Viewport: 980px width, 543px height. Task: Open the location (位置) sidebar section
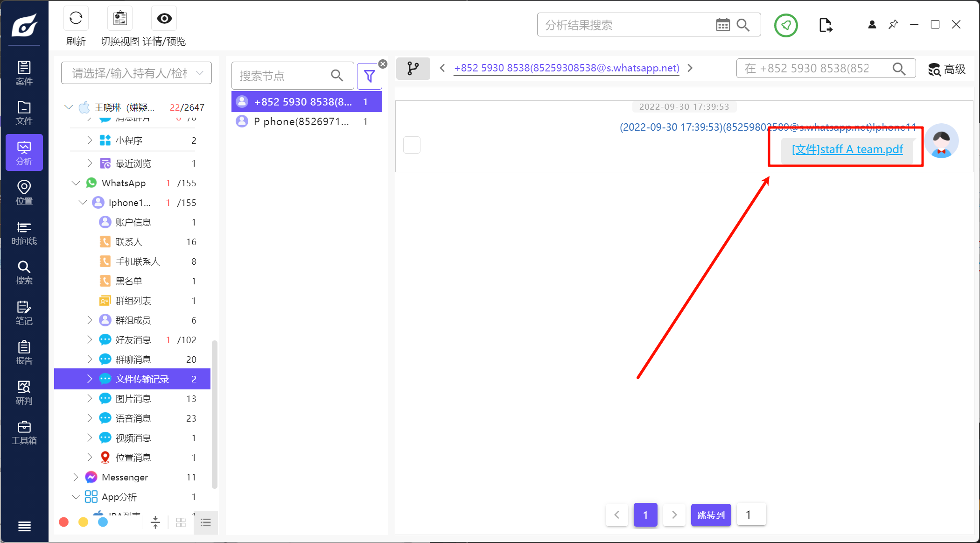point(24,192)
